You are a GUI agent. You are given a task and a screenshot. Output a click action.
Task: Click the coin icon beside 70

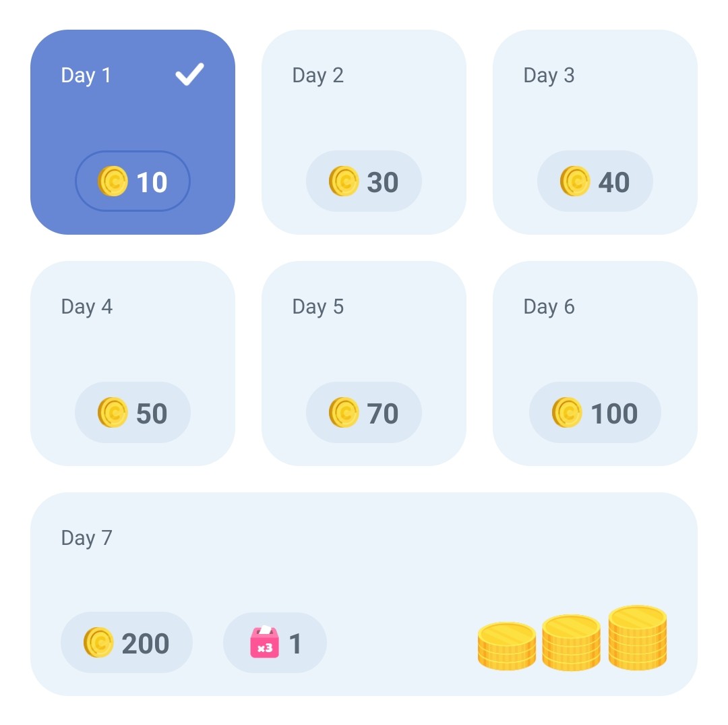click(344, 413)
